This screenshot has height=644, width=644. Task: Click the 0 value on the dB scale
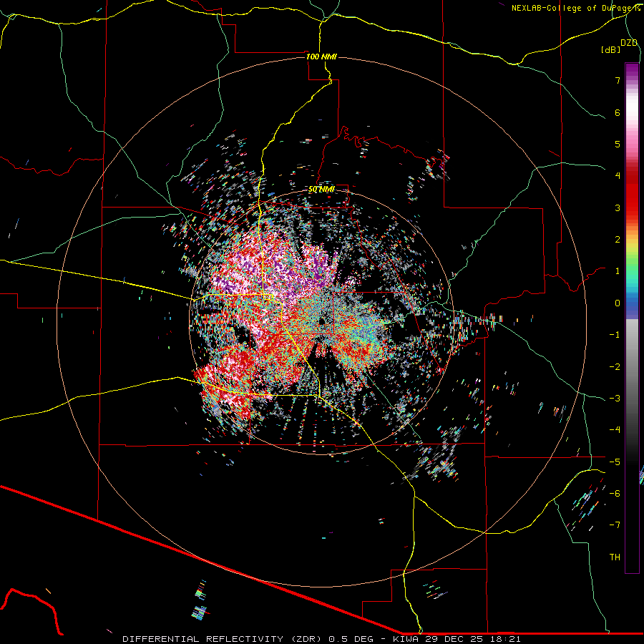click(x=618, y=303)
